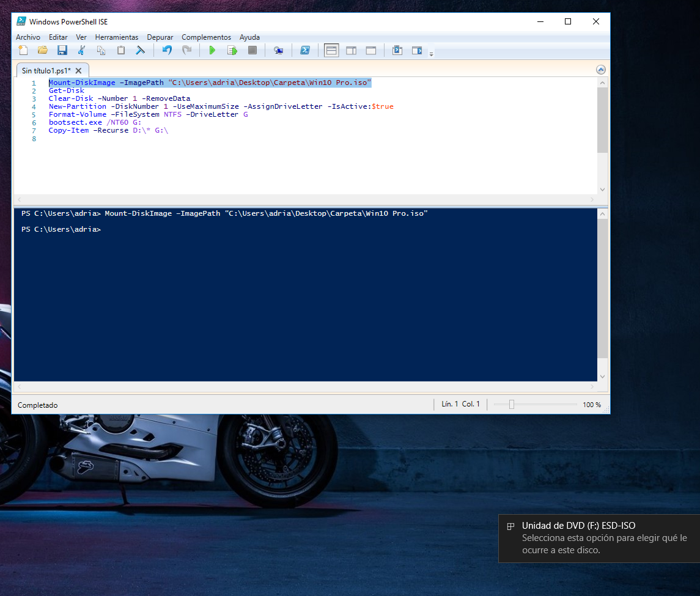Script pane vertical scrollbar down arrow
Viewport: 700px width, 596px height.
[x=602, y=189]
